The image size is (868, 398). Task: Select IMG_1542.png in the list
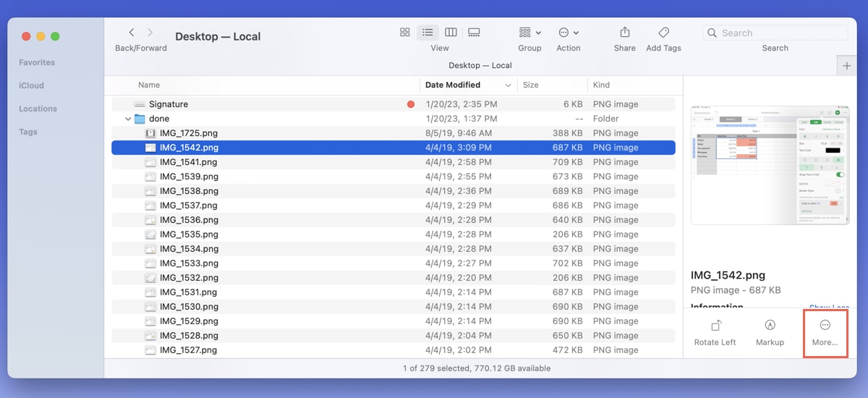click(x=393, y=148)
